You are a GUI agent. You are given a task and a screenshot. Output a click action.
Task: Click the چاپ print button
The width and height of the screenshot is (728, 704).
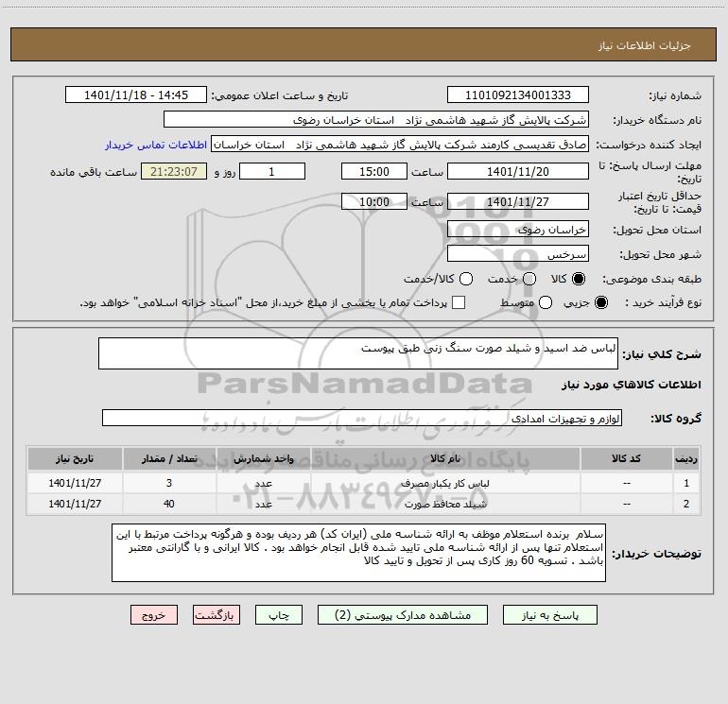click(279, 615)
